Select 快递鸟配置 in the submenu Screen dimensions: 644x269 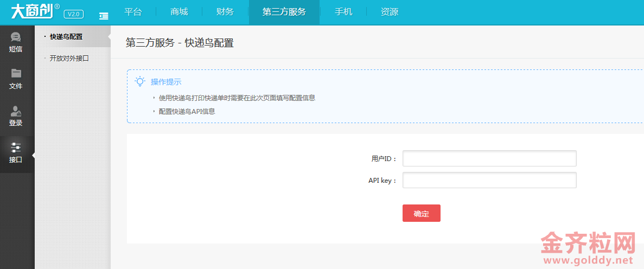(66, 37)
